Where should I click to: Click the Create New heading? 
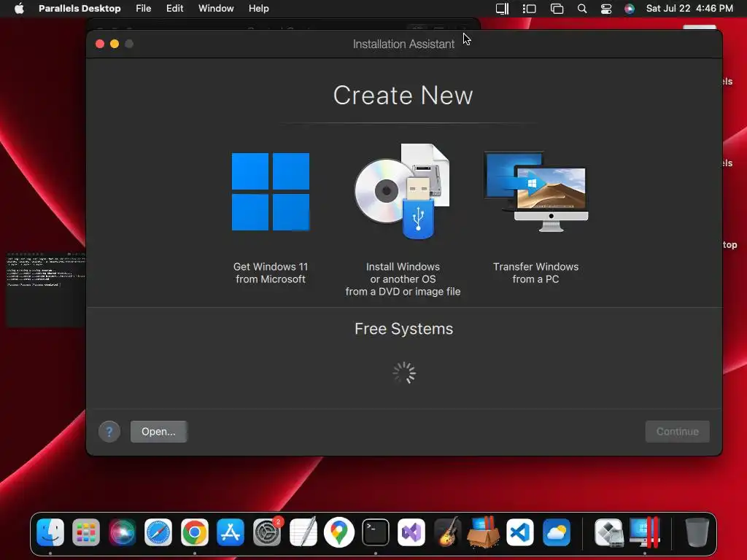click(403, 96)
